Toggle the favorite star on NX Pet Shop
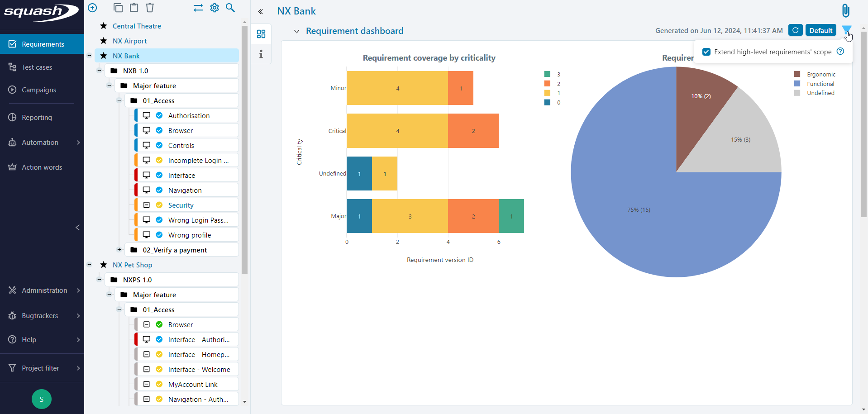This screenshot has height=414, width=868. point(103,265)
